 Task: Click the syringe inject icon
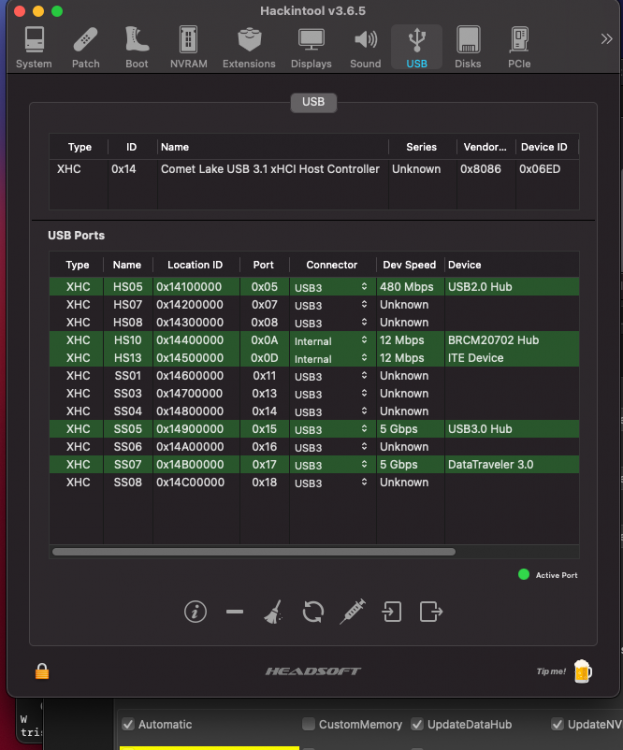click(x=353, y=611)
